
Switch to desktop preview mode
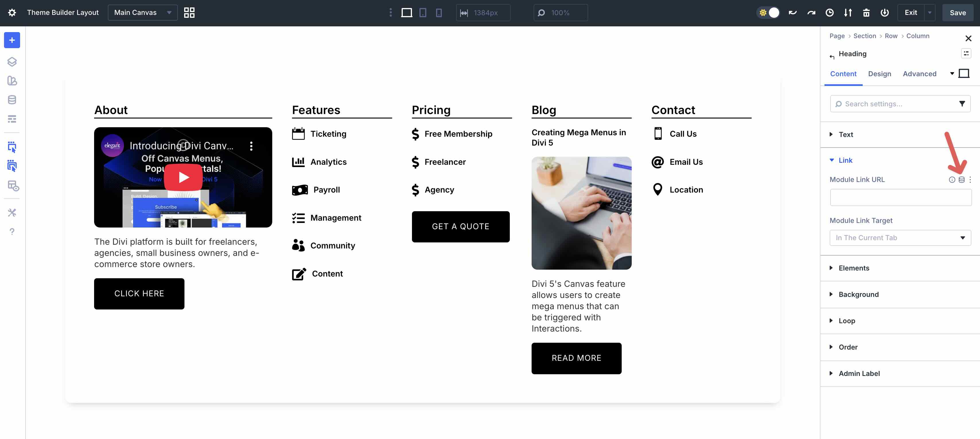(407, 13)
